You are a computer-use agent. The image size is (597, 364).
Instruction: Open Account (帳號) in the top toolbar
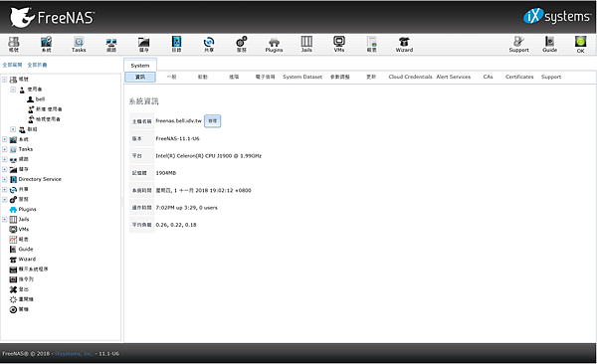pyautogui.click(x=14, y=45)
